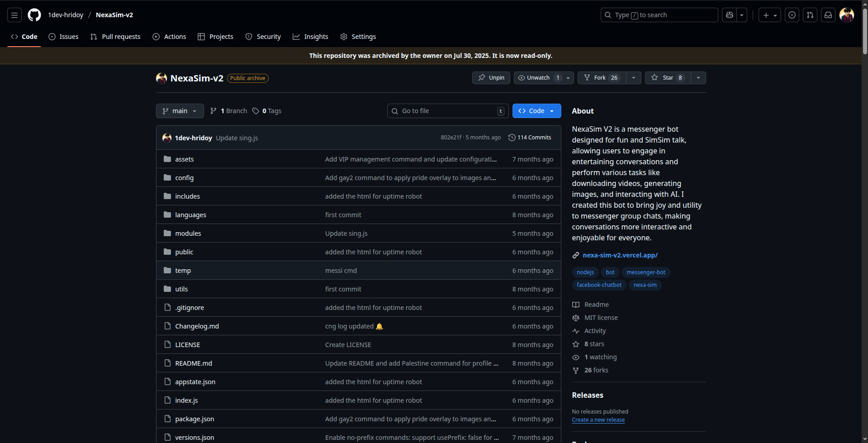Open the hamburger navigation menu

pos(14,15)
